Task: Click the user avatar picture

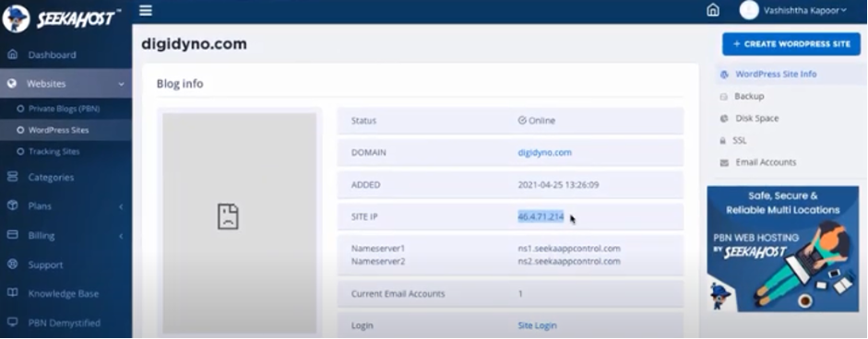Action: point(748,10)
